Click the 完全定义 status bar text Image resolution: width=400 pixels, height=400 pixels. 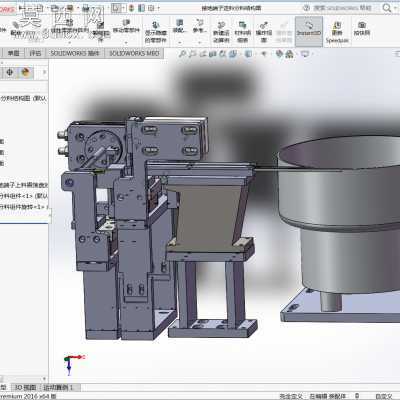(x=291, y=396)
